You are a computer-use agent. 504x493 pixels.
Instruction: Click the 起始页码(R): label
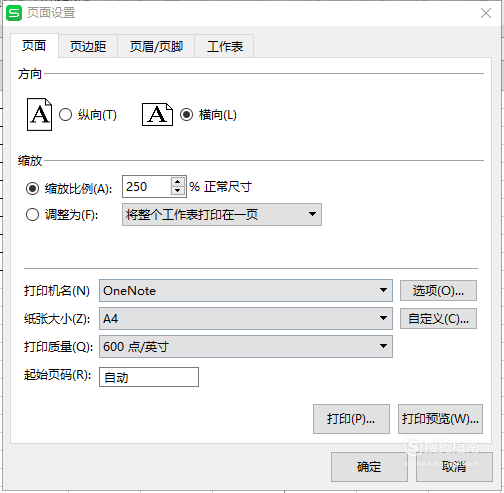coord(57,375)
